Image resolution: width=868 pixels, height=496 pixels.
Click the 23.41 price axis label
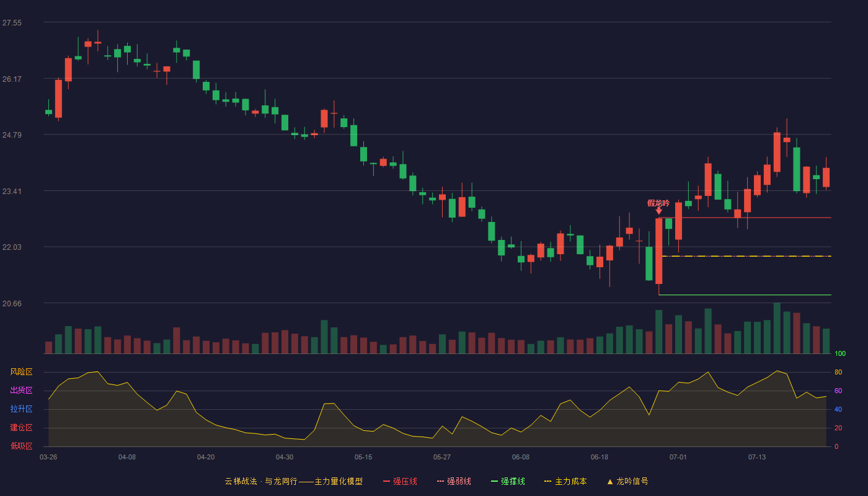(x=12, y=192)
